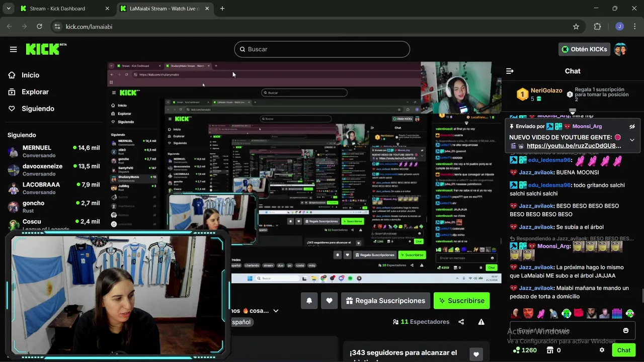Screen dimensions: 644x362
Task: Hide the pinned message with the eye-slash icon
Action: [x=632, y=127]
